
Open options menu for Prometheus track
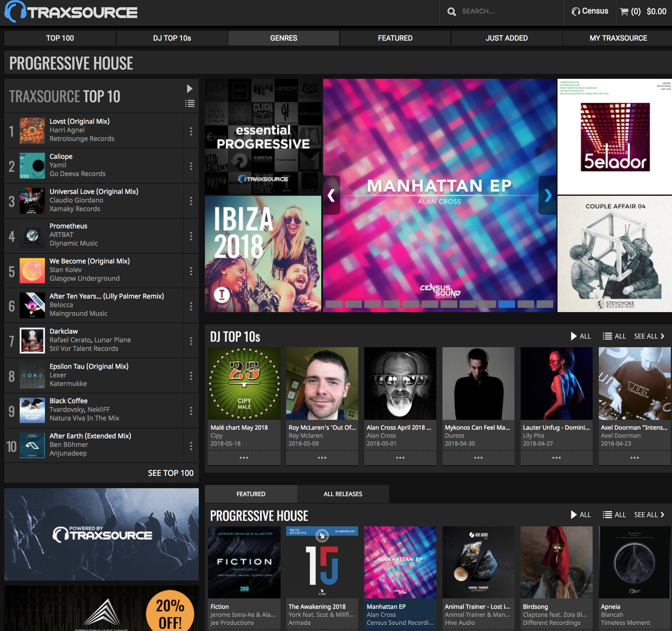pyautogui.click(x=191, y=236)
